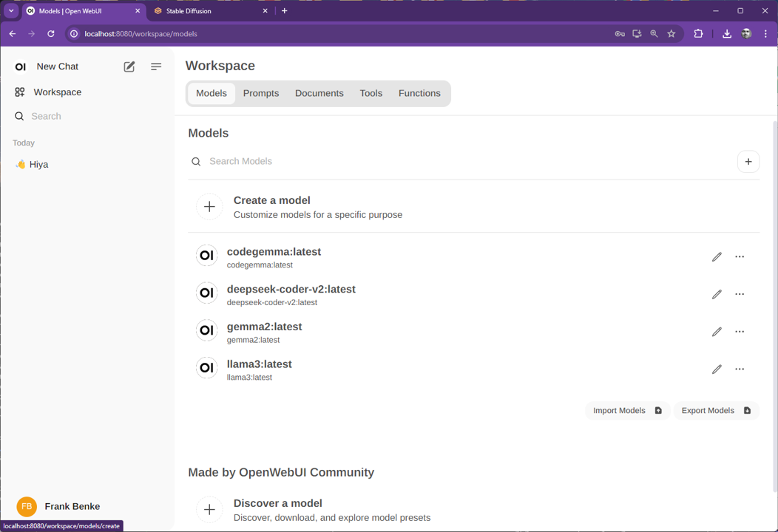Expand the browser tab search chevron
778x532 pixels.
(11, 11)
